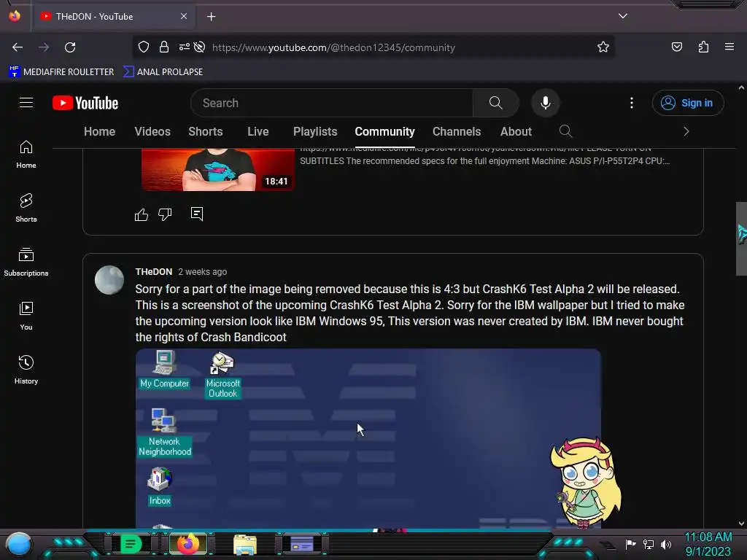Select the Community tab
Image resolution: width=747 pixels, height=560 pixels.
pos(385,132)
